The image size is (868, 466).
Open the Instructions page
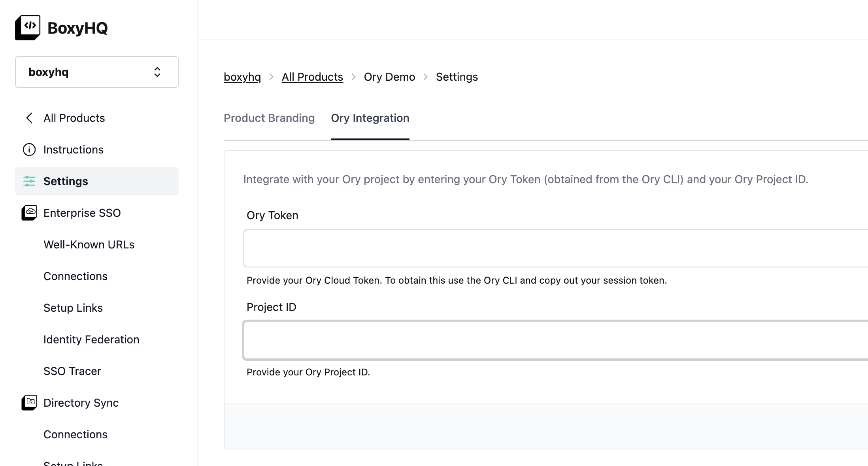74,150
